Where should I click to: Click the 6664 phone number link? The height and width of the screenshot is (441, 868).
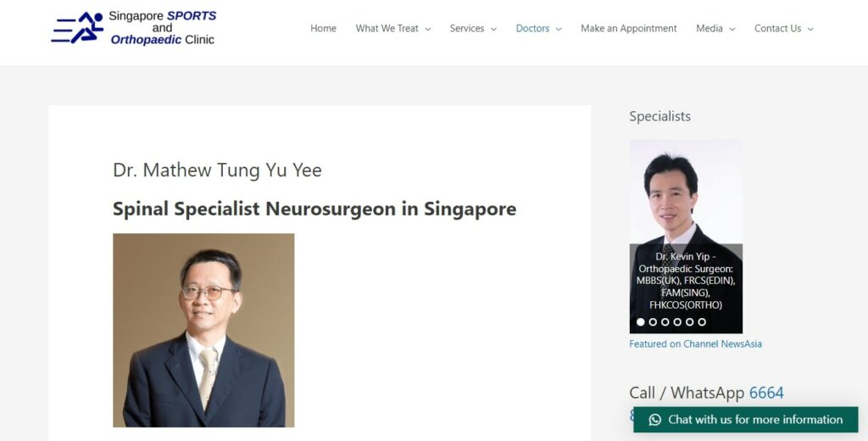(x=766, y=393)
